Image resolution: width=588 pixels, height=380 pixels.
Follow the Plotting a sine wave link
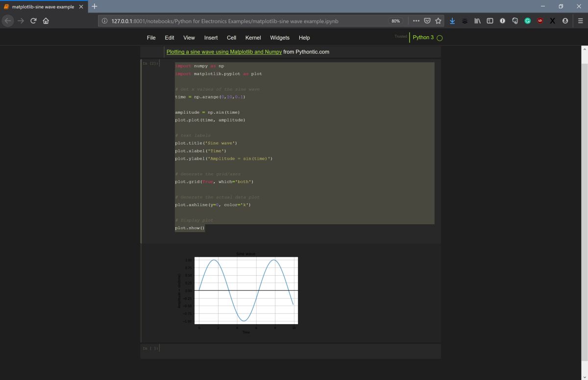pyautogui.click(x=224, y=52)
